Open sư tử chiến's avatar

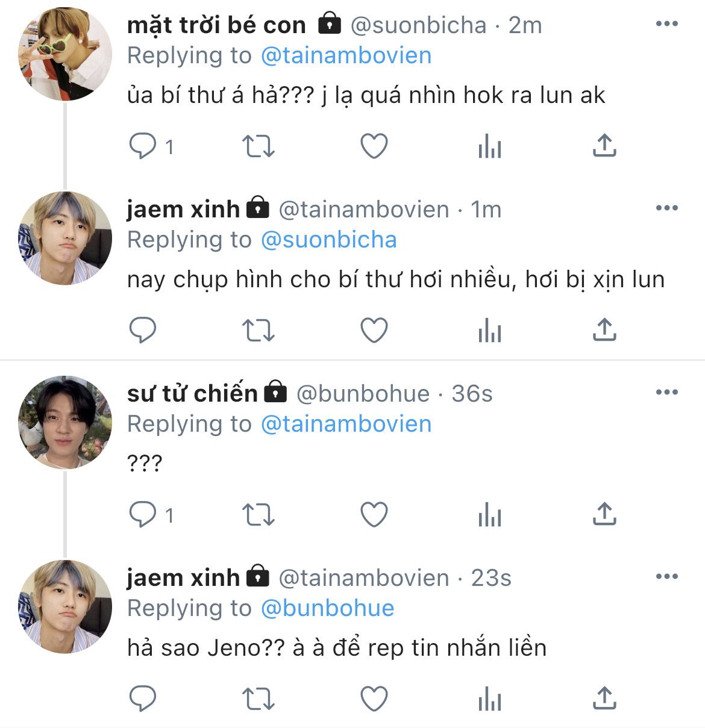pos(65,423)
